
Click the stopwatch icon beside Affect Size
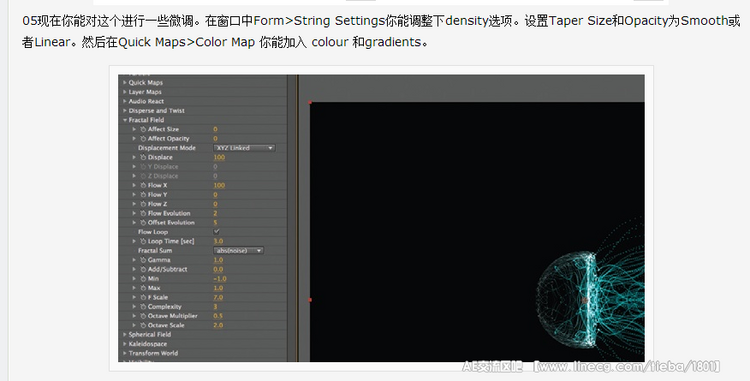pyautogui.click(x=143, y=129)
